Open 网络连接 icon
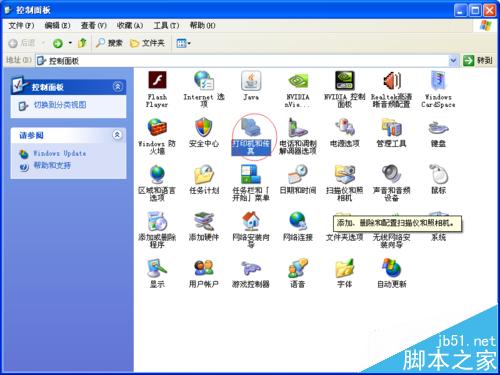Screen dimensions: 500x375 [x=298, y=221]
